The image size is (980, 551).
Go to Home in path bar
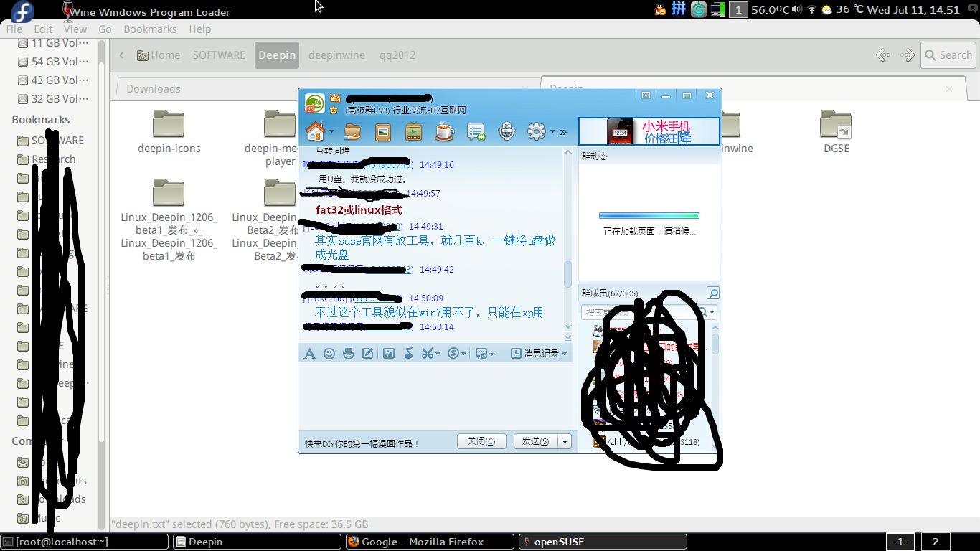click(159, 55)
